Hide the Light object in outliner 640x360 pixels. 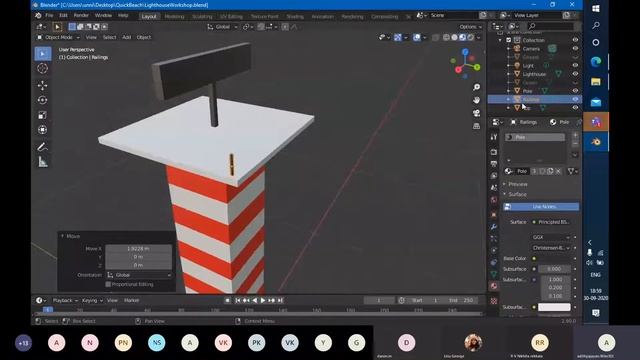tap(575, 65)
